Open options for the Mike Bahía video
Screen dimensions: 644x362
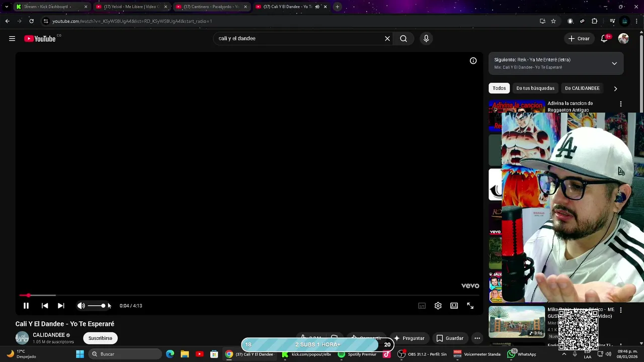(620, 310)
